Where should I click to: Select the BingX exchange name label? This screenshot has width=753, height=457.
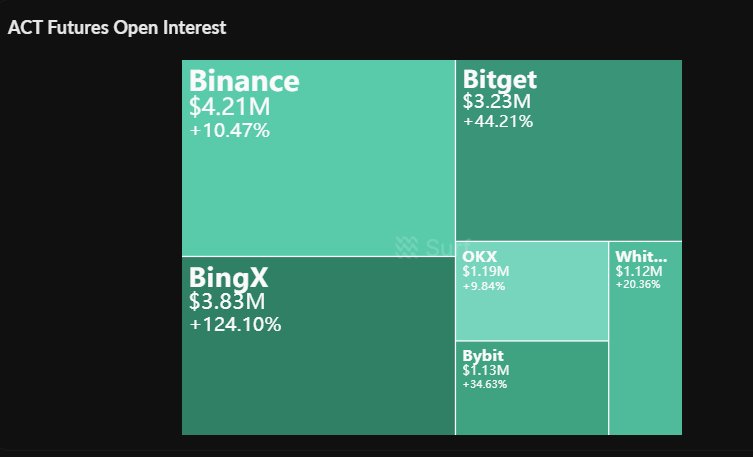pyautogui.click(x=229, y=276)
